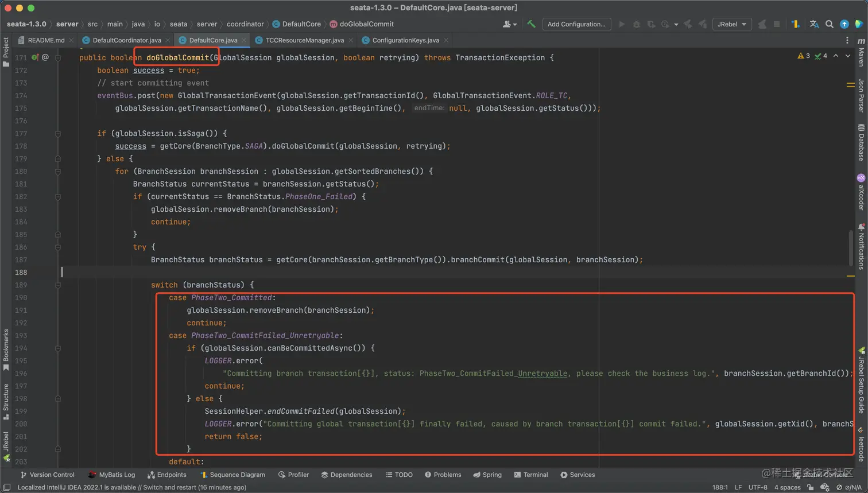Switch to README.md tab
This screenshot has width=868, height=493.
tap(46, 40)
